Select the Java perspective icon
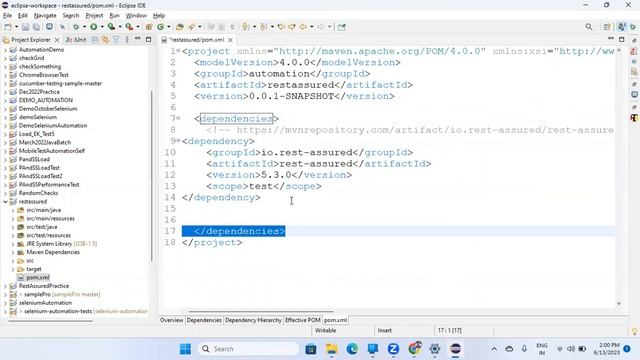640x360 pixels. [x=621, y=27]
